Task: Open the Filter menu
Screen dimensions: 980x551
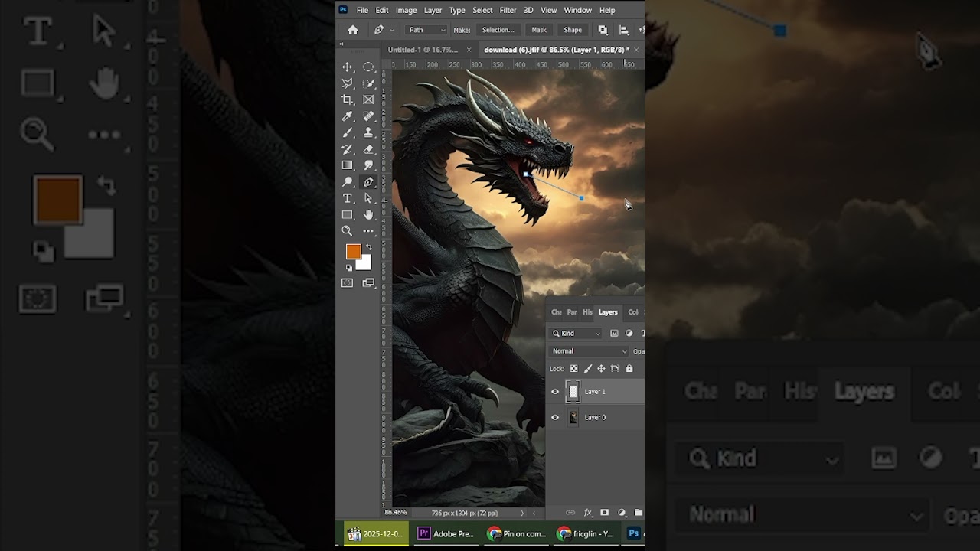Action: [x=508, y=11]
